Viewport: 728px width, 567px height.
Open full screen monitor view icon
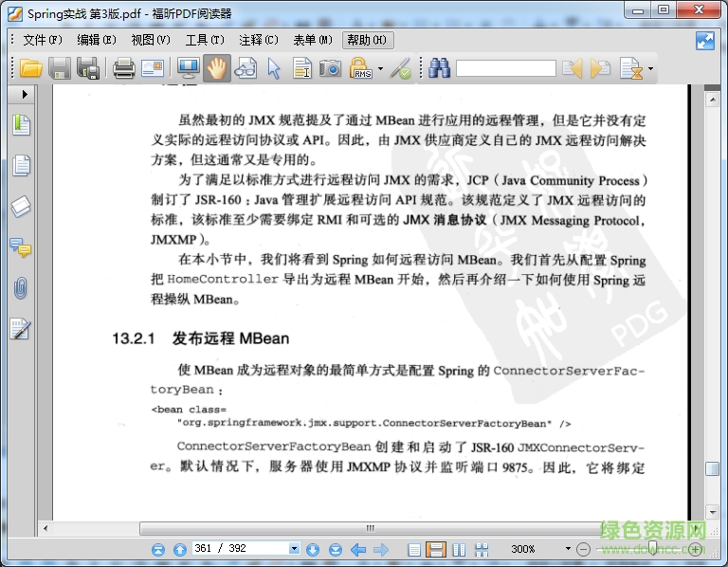(x=189, y=68)
